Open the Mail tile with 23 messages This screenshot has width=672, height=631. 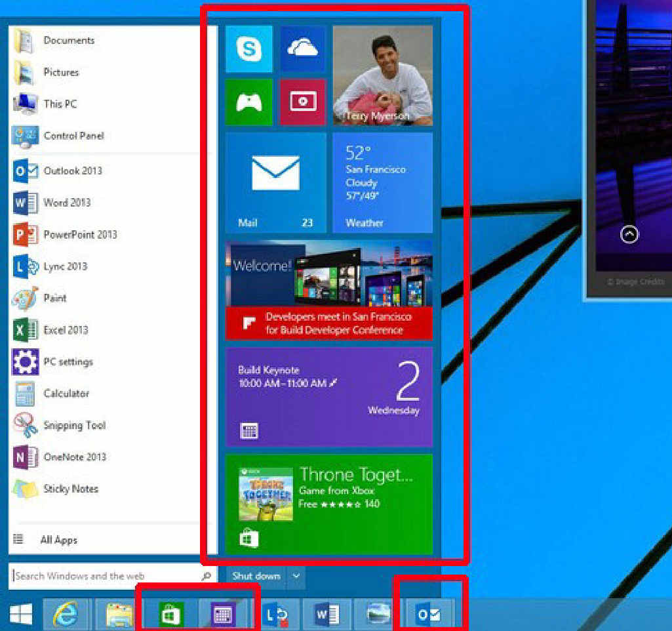[x=275, y=182]
